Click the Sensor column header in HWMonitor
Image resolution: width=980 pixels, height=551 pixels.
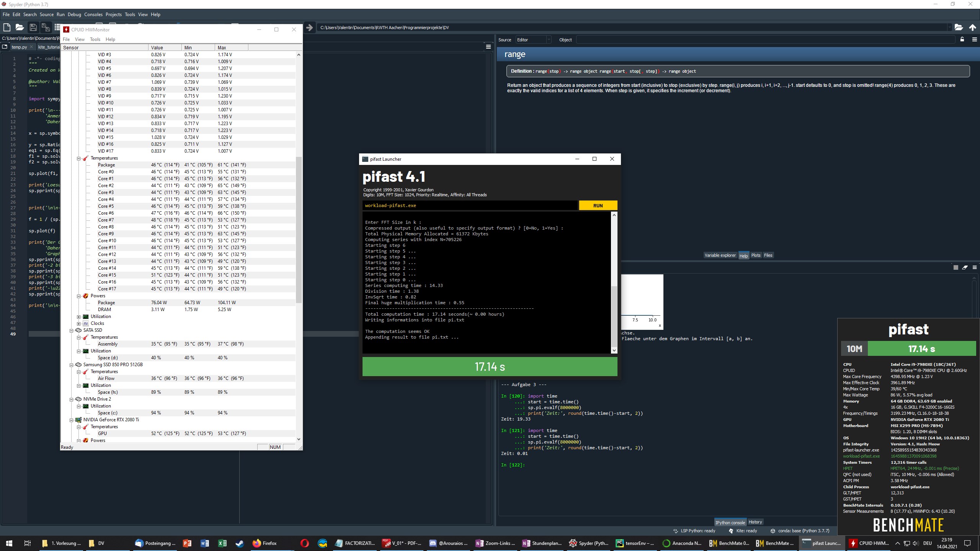tap(105, 47)
